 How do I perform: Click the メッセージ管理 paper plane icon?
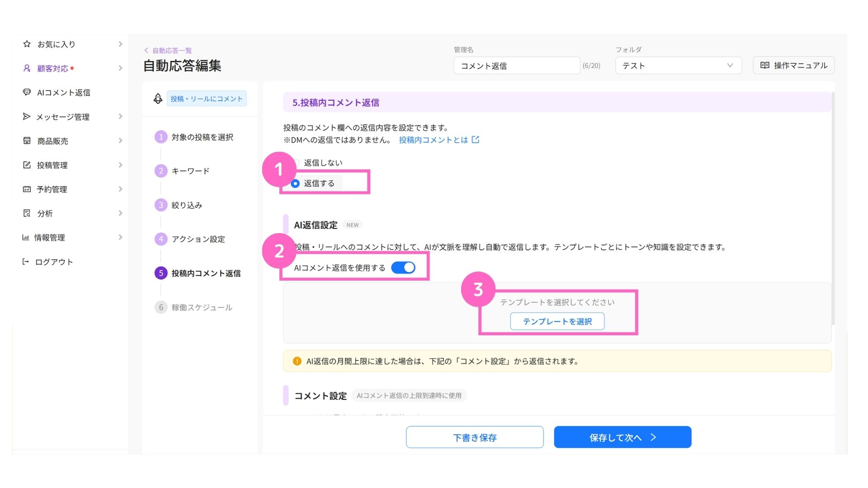click(x=27, y=117)
